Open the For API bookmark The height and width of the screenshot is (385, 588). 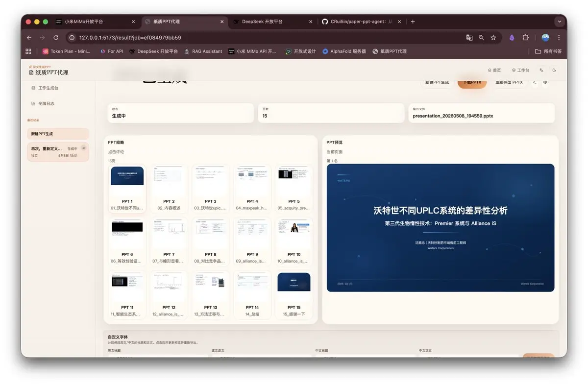(x=112, y=51)
